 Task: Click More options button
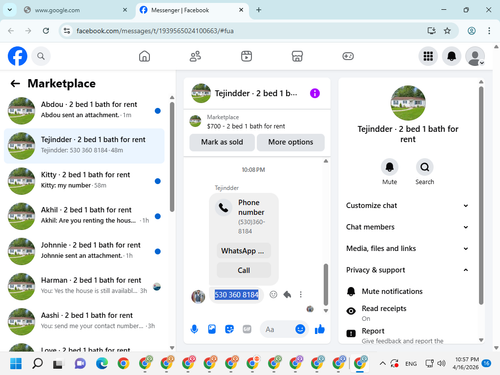[x=291, y=142]
